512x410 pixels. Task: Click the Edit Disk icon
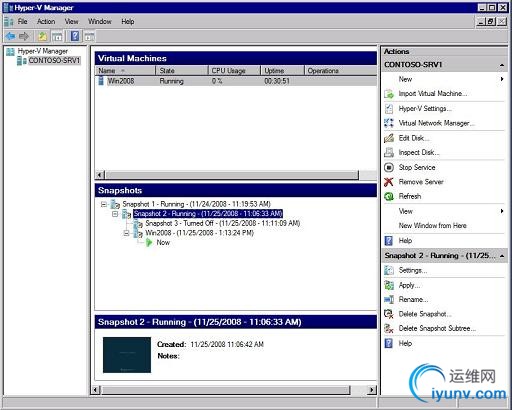[x=389, y=138]
